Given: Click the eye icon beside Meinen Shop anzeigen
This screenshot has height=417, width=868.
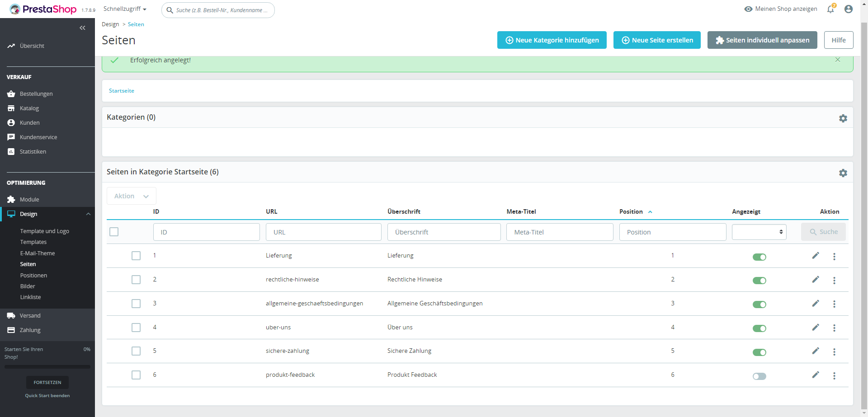Looking at the screenshot, I should 749,9.
